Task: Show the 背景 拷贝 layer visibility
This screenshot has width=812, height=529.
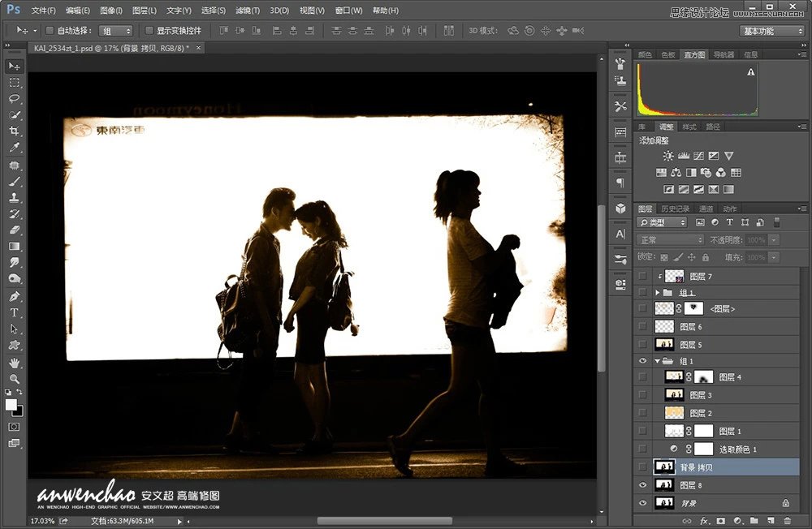Action: click(642, 467)
